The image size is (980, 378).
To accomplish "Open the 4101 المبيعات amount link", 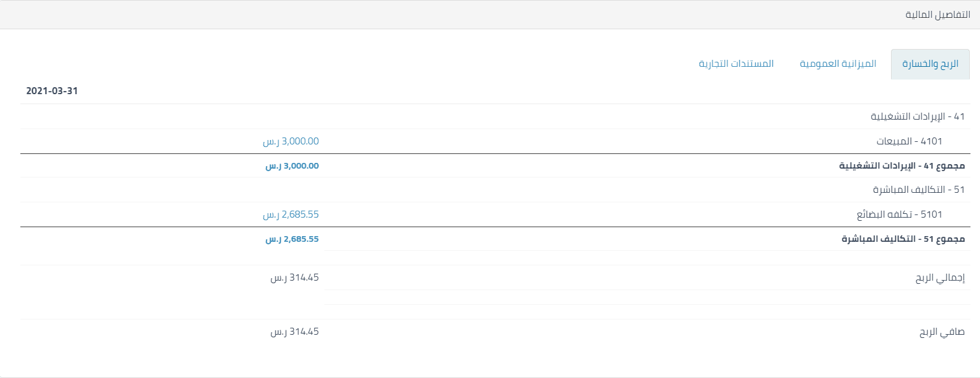I will (291, 141).
